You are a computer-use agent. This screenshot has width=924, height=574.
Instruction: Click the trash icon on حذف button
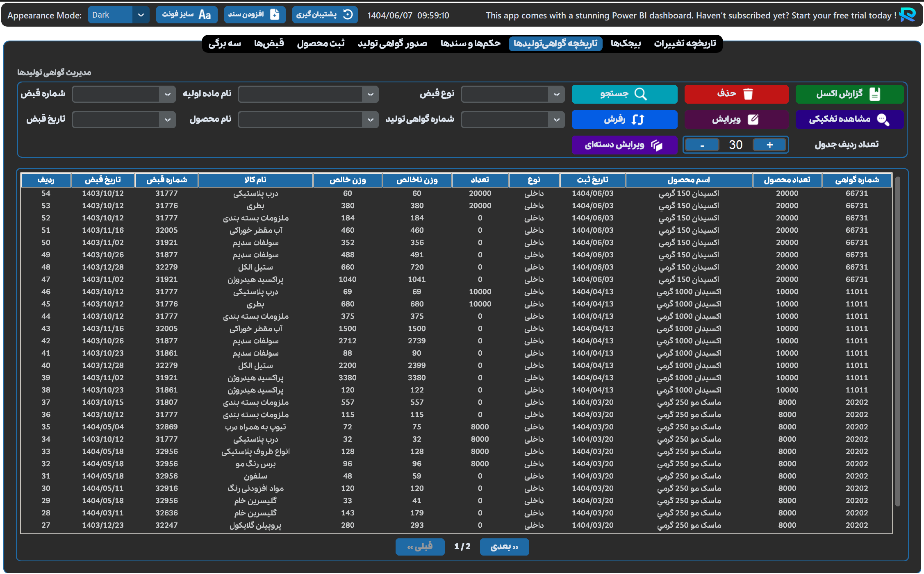(748, 94)
